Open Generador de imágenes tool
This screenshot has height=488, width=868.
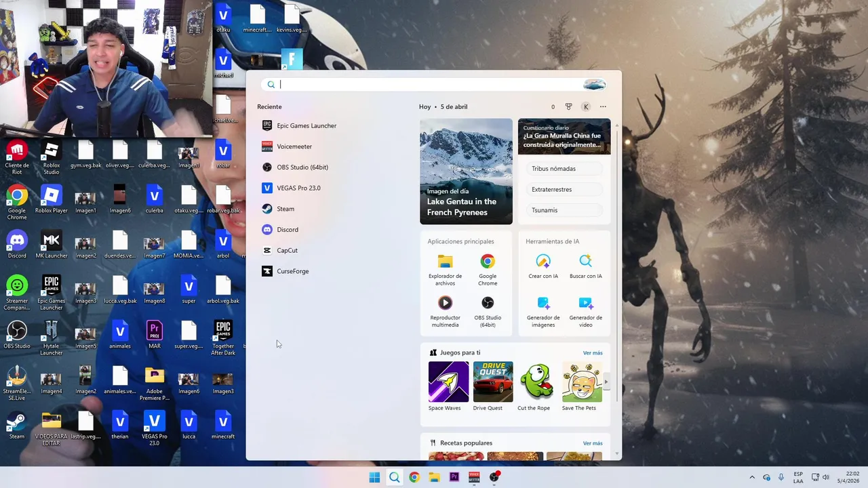[x=543, y=311]
